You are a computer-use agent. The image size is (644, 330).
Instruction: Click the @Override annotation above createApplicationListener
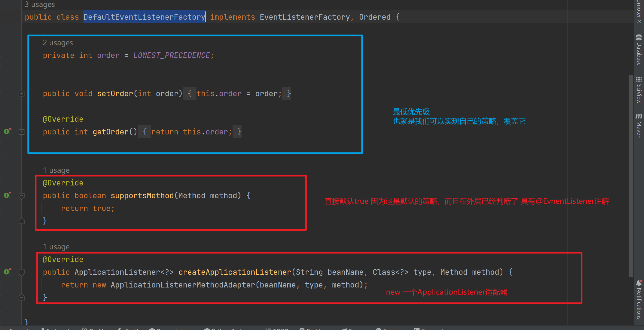tap(63, 259)
